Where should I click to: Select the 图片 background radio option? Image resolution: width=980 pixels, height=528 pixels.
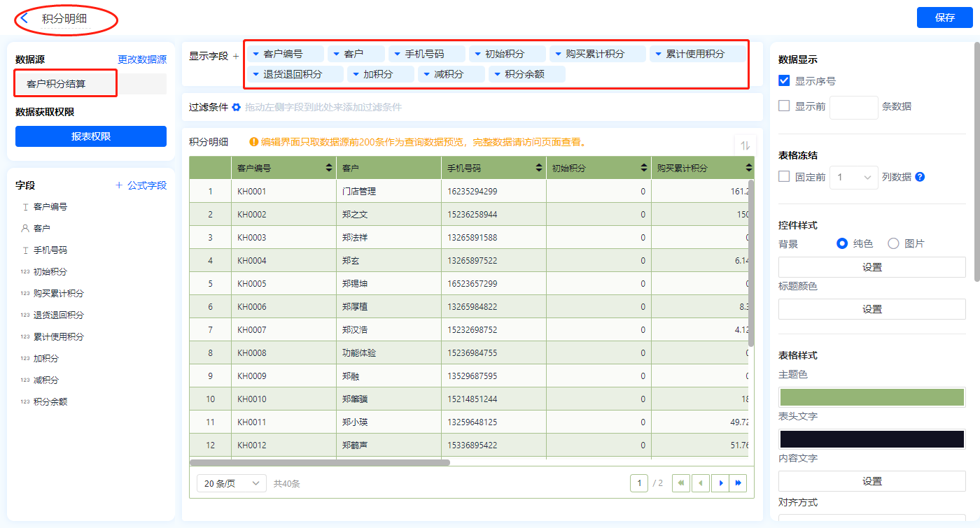pos(893,243)
